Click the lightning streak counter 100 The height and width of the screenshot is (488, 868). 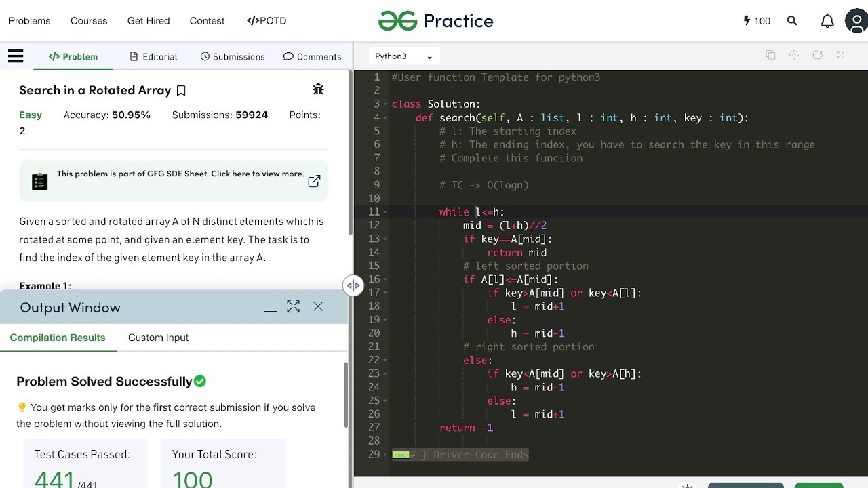(757, 21)
